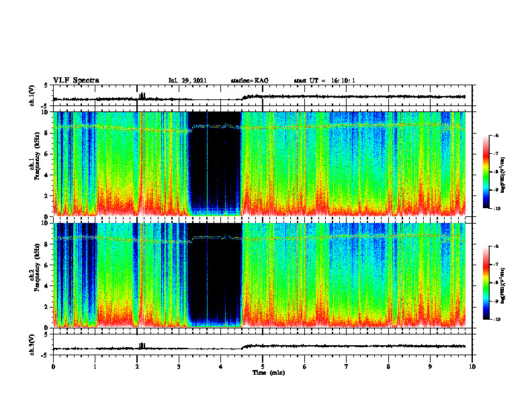This screenshot has width=532, height=411.
Task: Click the date text "Jul. 29, 2021"
Action: (187, 81)
